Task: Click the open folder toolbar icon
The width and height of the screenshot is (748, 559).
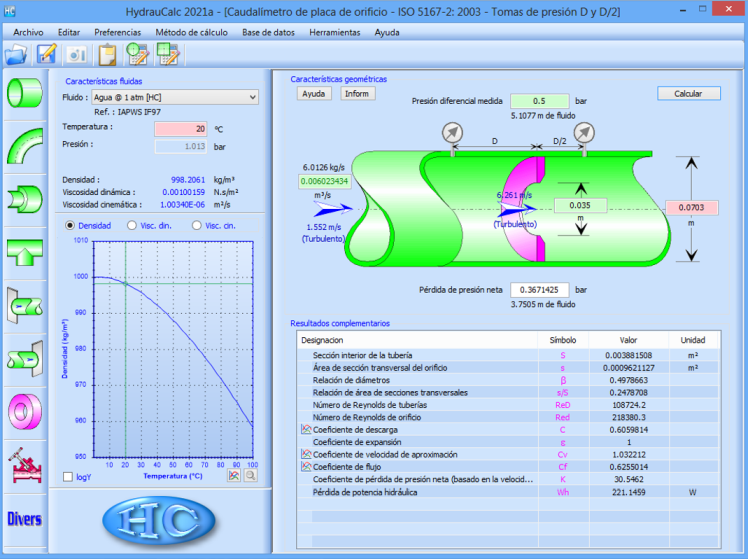Action: point(17,54)
